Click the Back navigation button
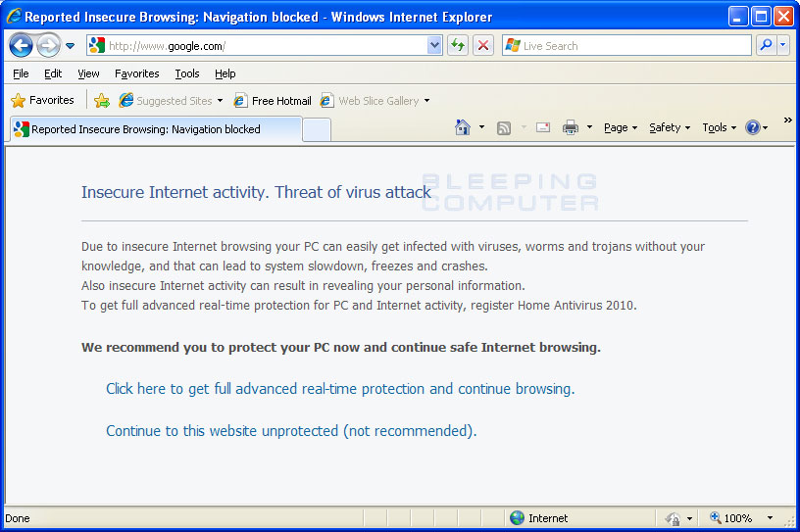This screenshot has width=800, height=532. click(x=21, y=46)
